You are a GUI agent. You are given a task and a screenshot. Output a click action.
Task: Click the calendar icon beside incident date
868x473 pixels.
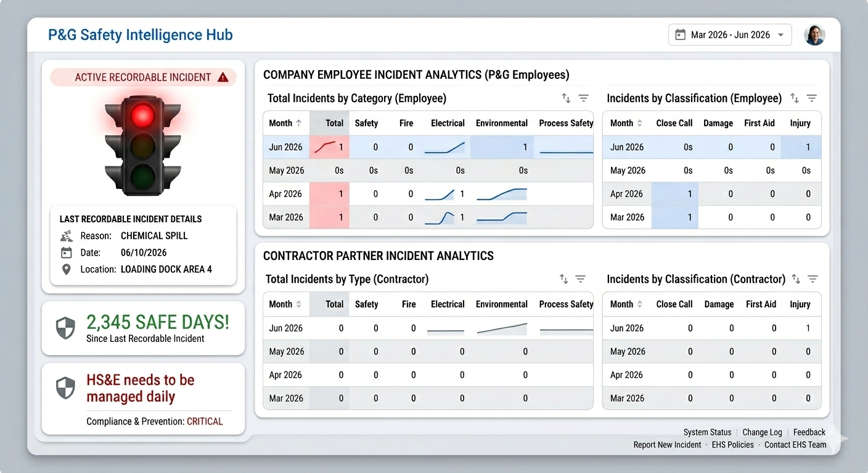click(x=67, y=253)
